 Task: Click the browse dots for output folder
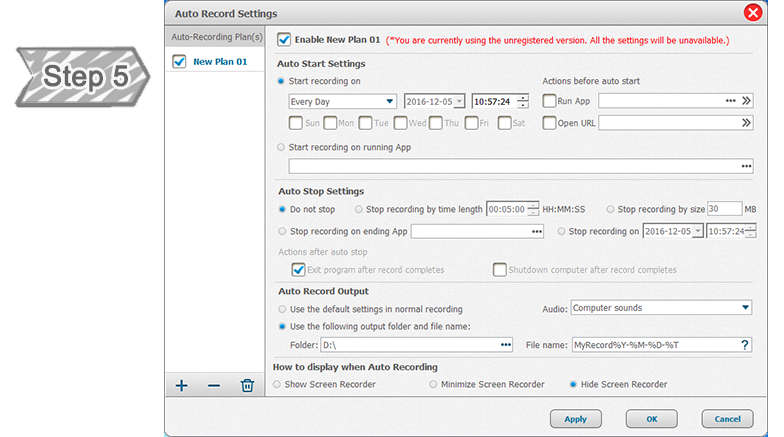coord(505,345)
